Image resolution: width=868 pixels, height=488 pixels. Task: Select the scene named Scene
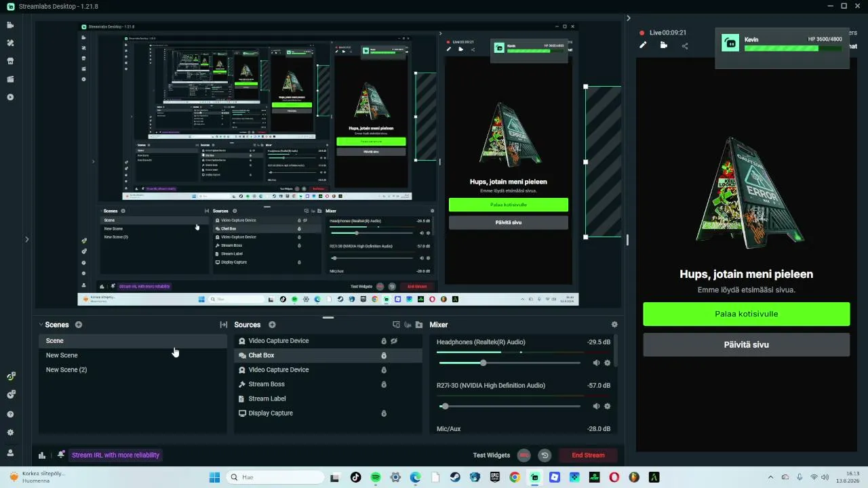(133, 341)
